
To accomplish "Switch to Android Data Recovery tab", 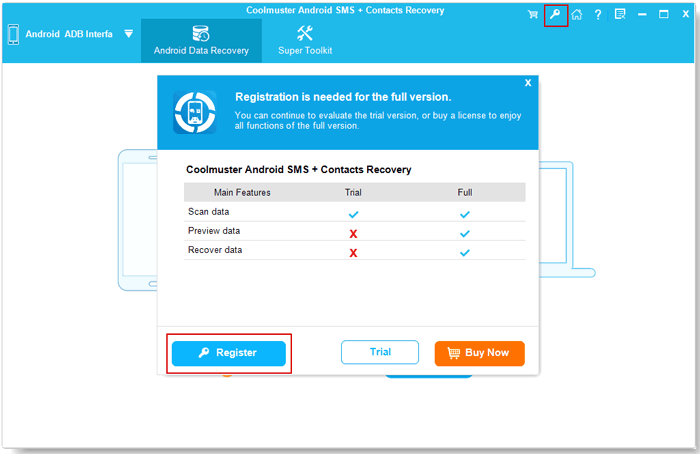I will tap(201, 41).
